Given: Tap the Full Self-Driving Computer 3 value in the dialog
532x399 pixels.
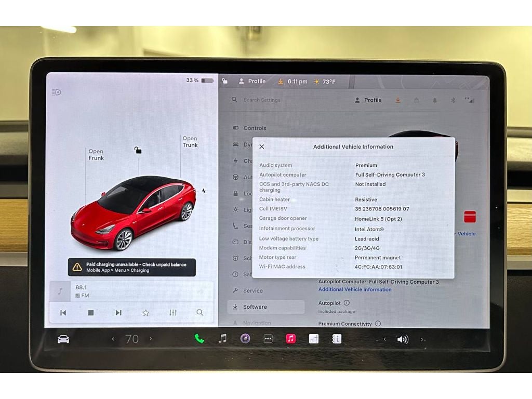Looking at the screenshot, I should click(390, 175).
